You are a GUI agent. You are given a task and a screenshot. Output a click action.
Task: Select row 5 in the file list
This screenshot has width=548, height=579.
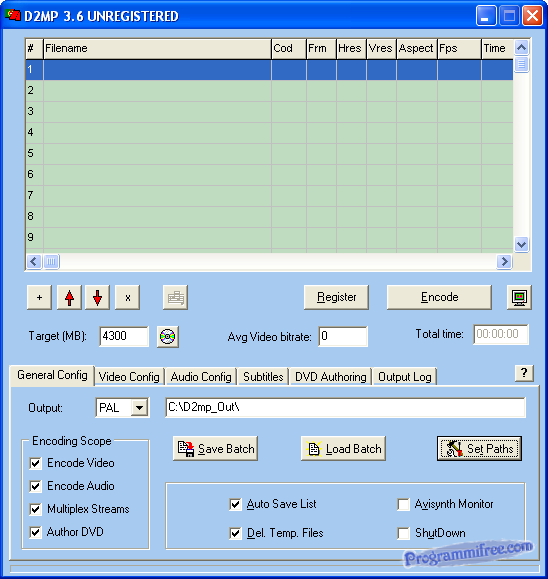point(270,153)
